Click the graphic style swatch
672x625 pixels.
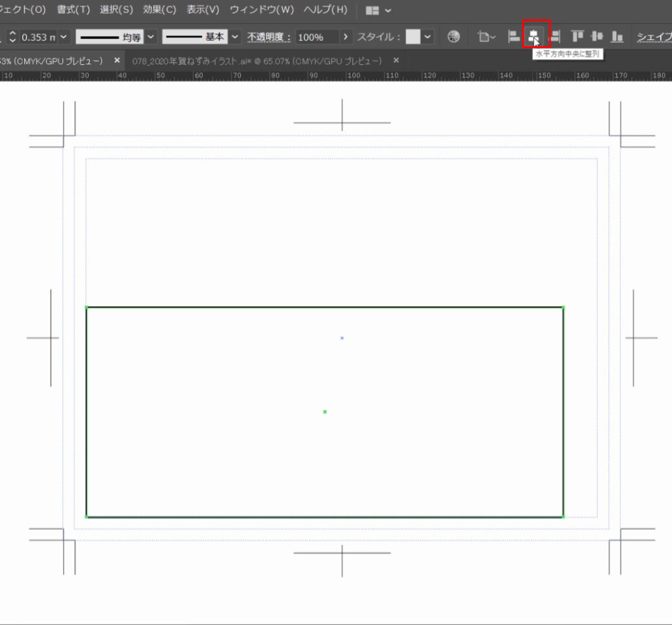click(413, 37)
